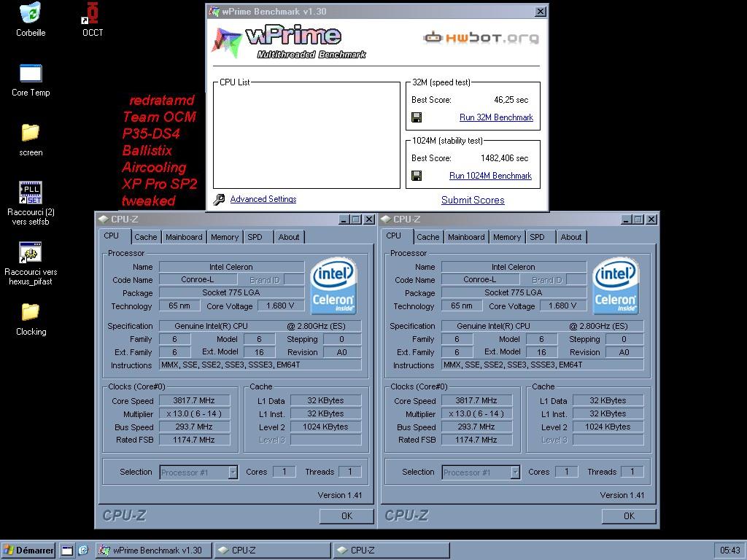Click the Internet Explorer quick launch icon
This screenshot has height=560, width=747.
83,551
